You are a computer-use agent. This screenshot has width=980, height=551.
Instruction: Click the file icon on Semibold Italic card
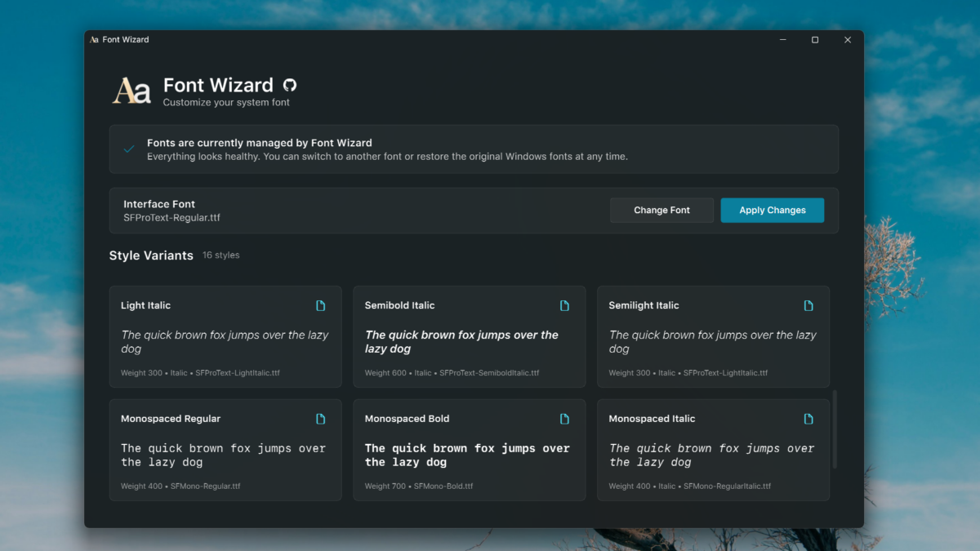[564, 305]
